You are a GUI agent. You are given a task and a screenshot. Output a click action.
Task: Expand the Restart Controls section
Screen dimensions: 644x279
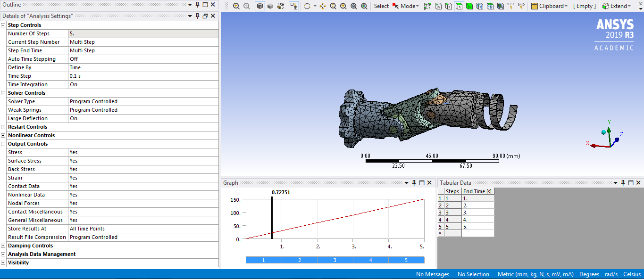point(3,126)
